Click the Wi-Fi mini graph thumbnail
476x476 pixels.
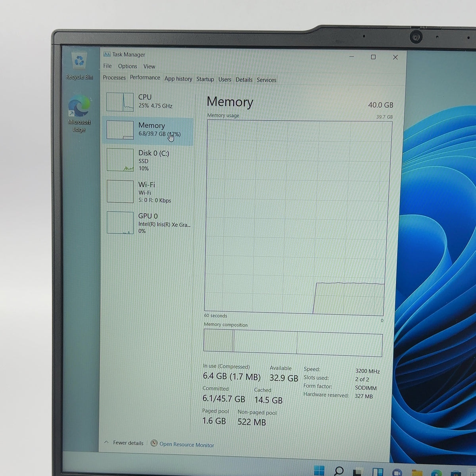tap(120, 192)
